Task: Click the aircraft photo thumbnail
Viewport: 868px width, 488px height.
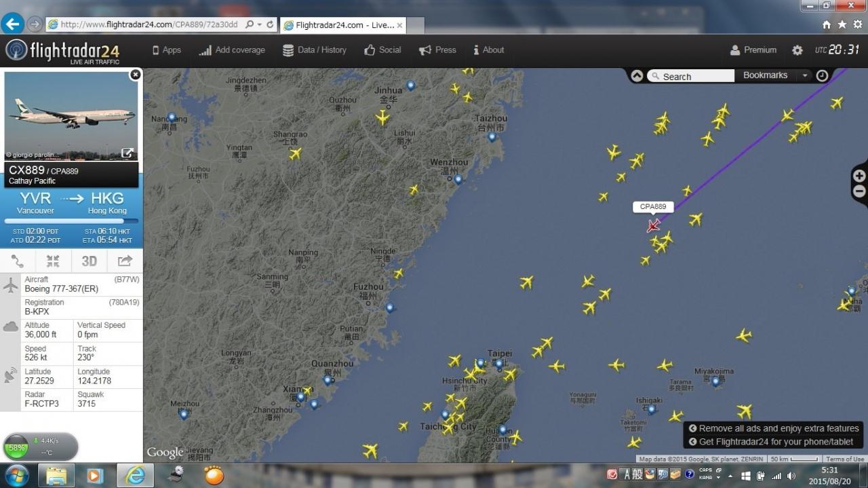Action: 71,115
